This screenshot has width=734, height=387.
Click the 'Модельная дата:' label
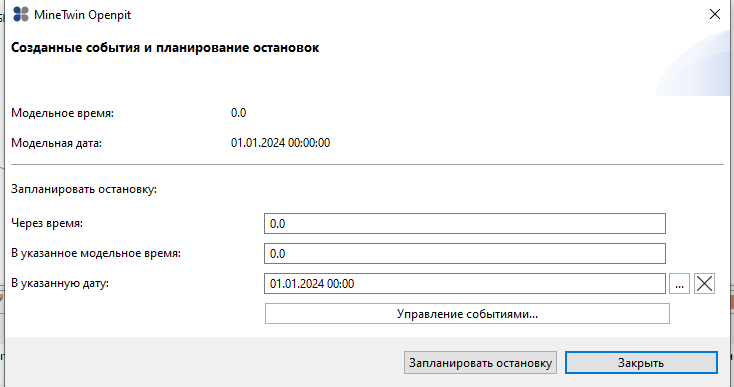[x=56, y=143]
